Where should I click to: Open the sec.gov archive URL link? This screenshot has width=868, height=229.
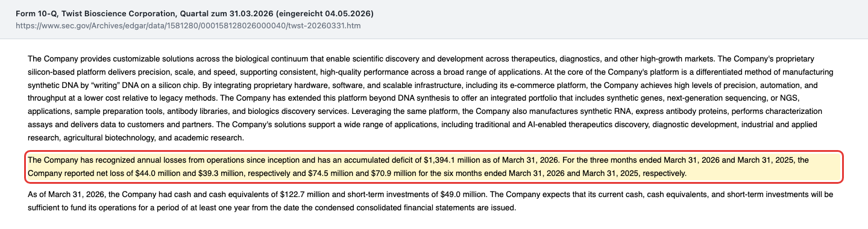pyautogui.click(x=188, y=27)
